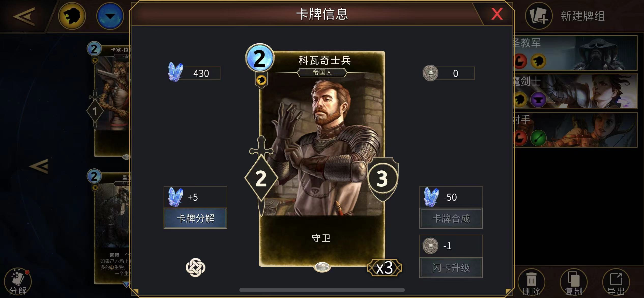This screenshot has width=644, height=298.
Task: Click the 导出 export icon
Action: pyautogui.click(x=616, y=282)
